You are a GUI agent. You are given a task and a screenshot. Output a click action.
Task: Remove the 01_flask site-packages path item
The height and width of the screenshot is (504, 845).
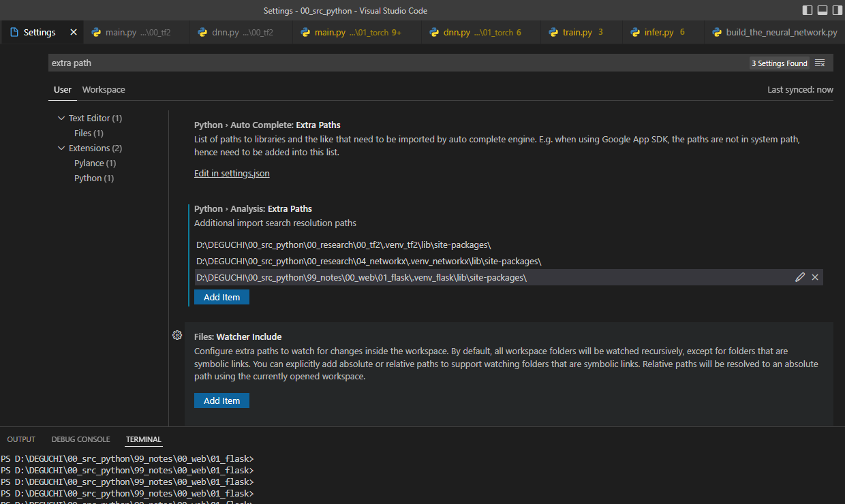pyautogui.click(x=815, y=277)
